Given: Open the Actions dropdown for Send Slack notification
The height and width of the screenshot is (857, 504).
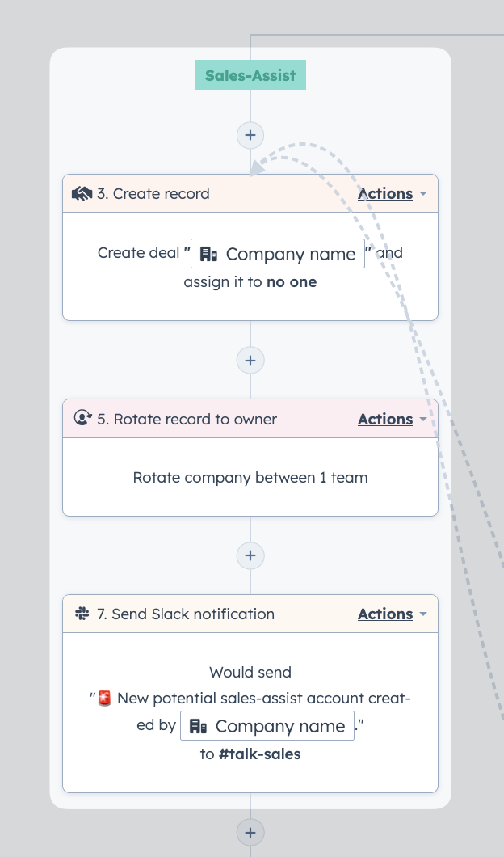Looking at the screenshot, I should [392, 614].
